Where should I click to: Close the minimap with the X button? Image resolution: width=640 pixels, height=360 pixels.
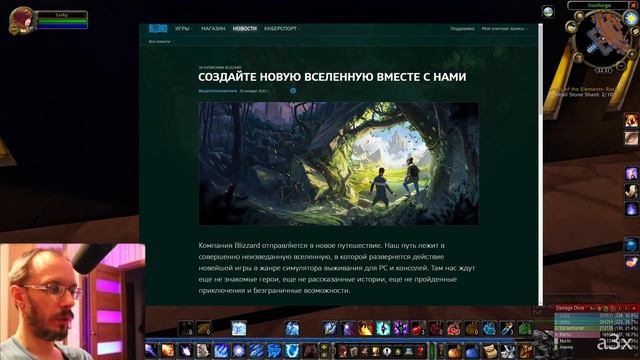pos(634,5)
